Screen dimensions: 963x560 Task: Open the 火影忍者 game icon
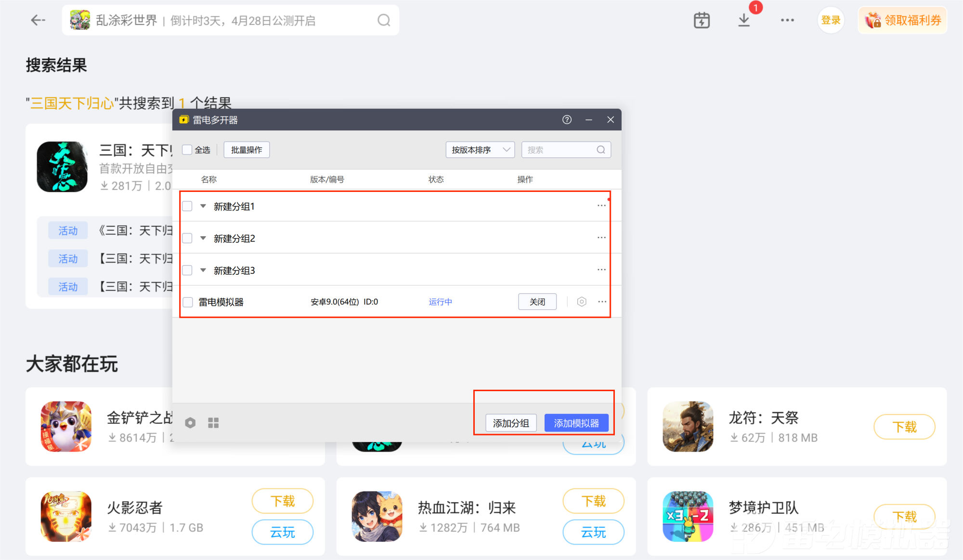[66, 516]
